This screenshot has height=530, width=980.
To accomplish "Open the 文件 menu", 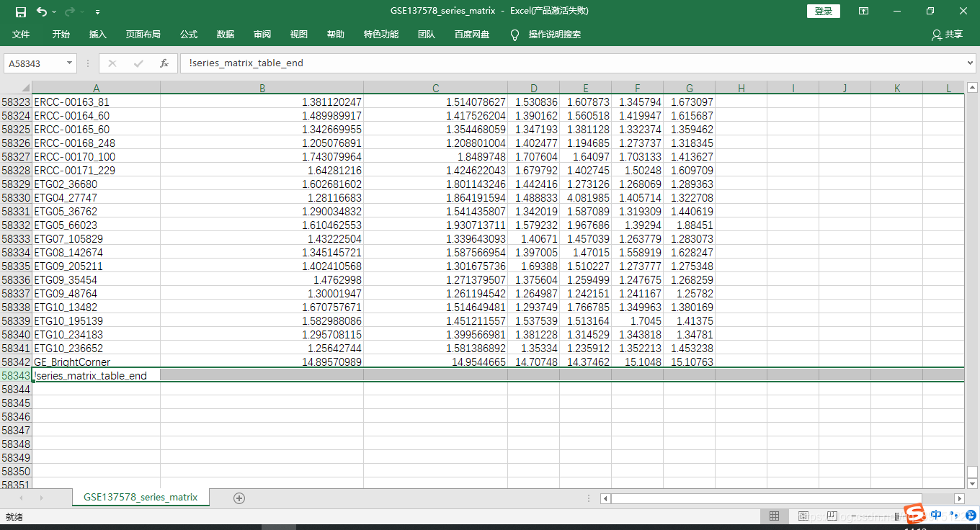I will click(21, 35).
